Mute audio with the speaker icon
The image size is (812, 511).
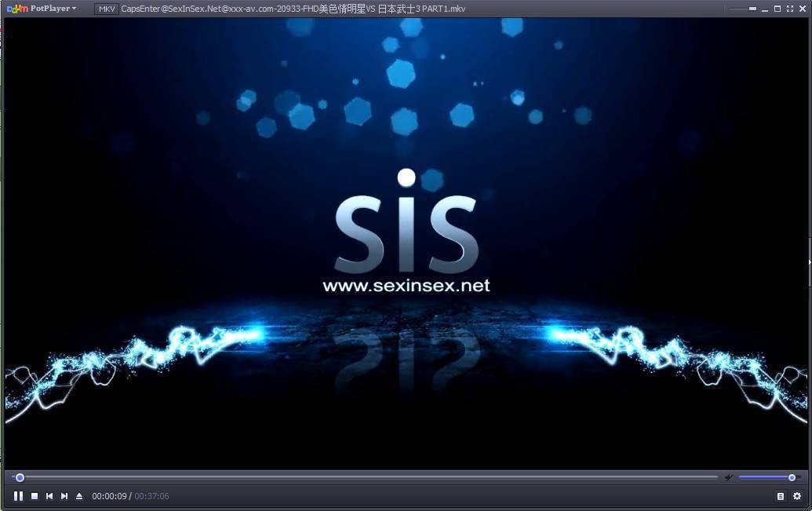(x=729, y=477)
